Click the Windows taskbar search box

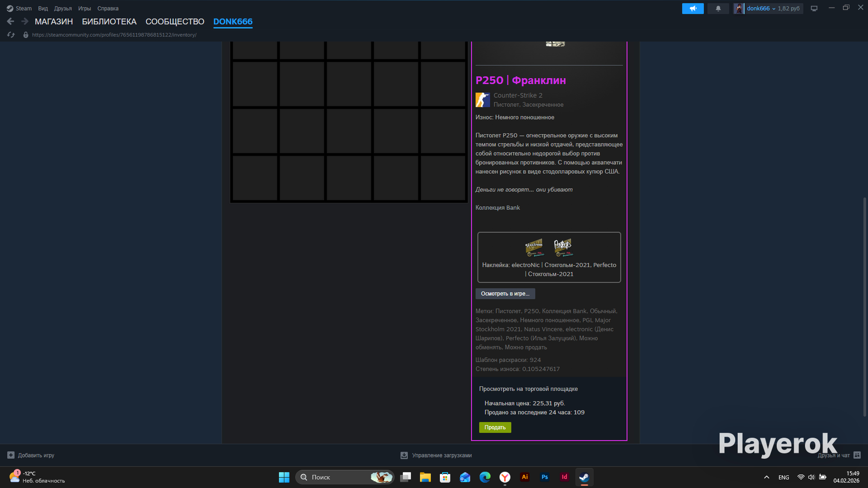[345, 477]
